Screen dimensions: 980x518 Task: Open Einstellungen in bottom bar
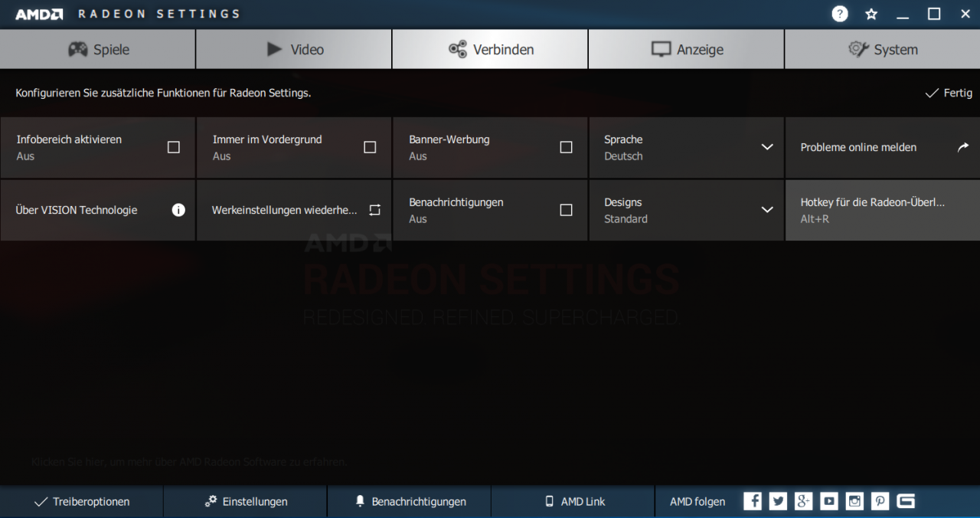coord(246,501)
